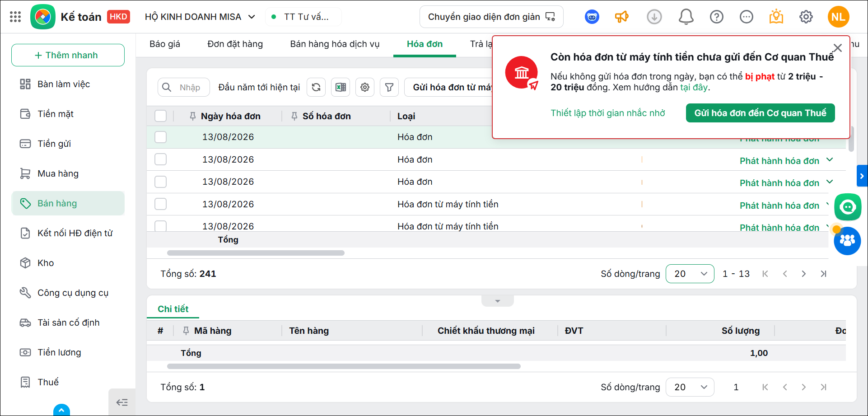Close the tax authority warning popup
Screen dimensions: 868x416
click(838, 48)
